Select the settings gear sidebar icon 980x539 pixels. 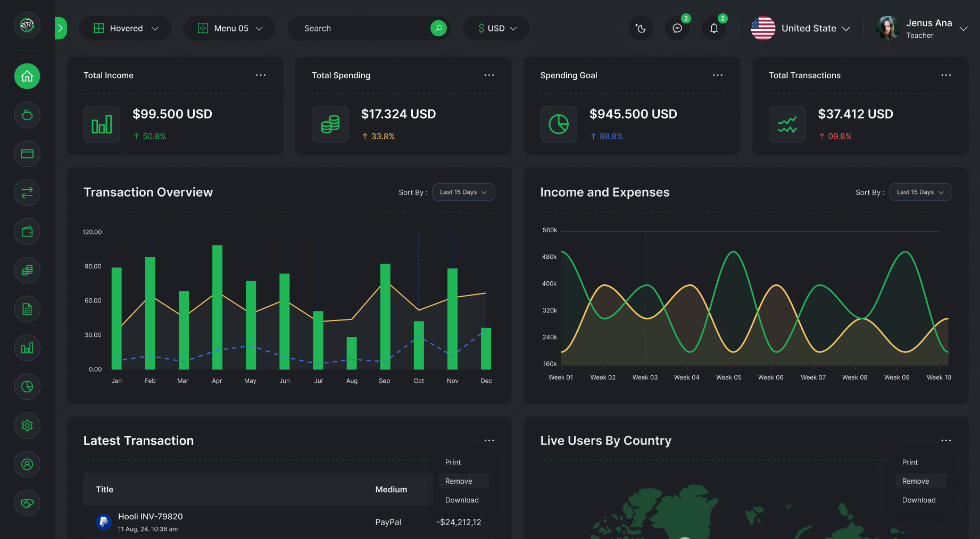[x=27, y=426]
